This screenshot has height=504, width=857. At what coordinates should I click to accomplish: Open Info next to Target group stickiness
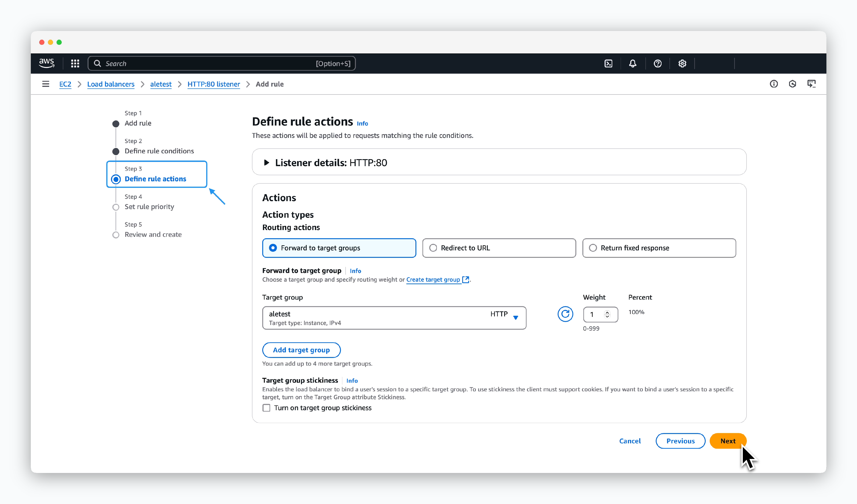[x=352, y=381]
